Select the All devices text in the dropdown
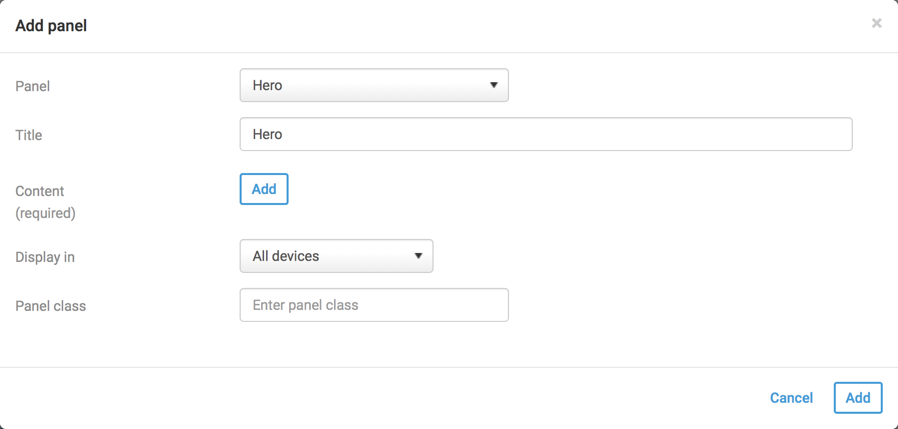The height and width of the screenshot is (429, 898). tap(286, 256)
